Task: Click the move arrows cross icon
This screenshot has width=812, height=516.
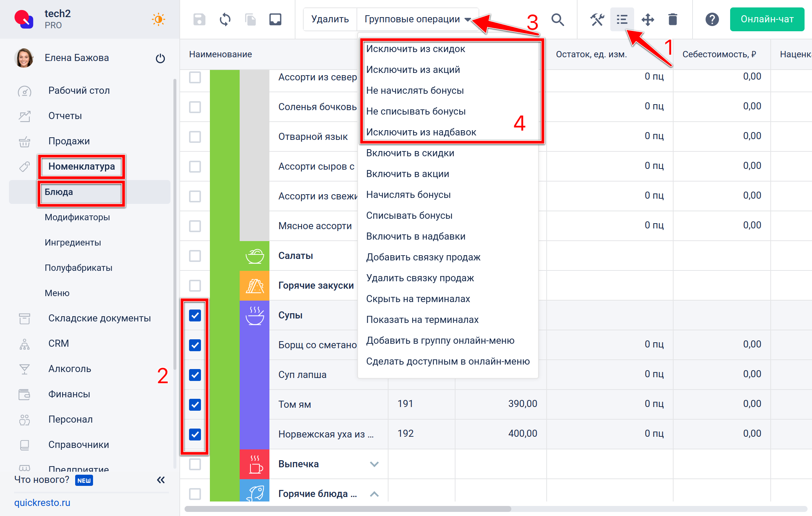Action: tap(648, 19)
